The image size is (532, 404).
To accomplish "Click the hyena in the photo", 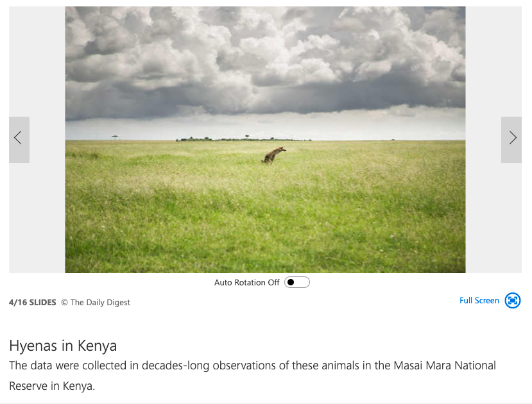I will point(274,155).
